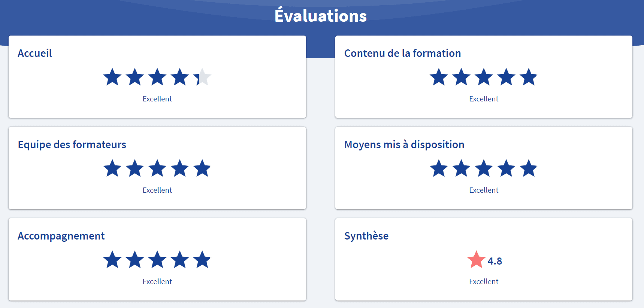Click the first star under Accompagnement
The image size is (644, 308).
click(112, 260)
